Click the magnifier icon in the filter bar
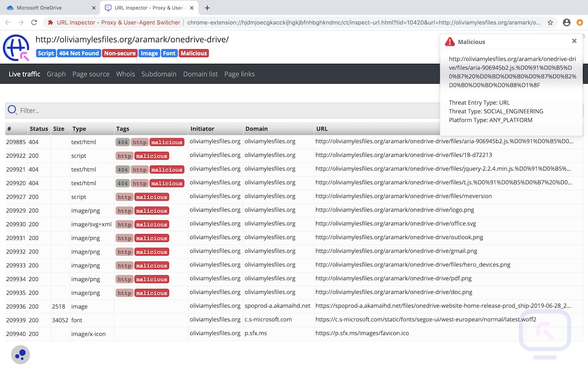Image resolution: width=588 pixels, height=368 pixels. pos(12,110)
